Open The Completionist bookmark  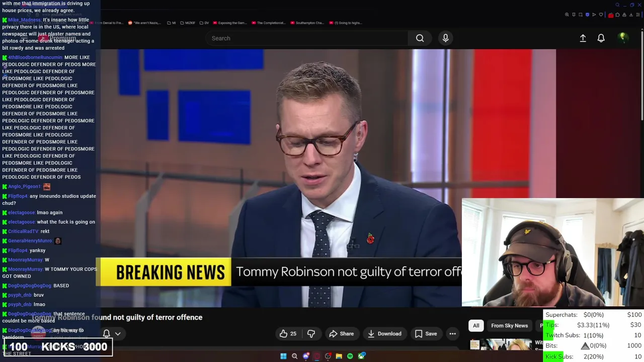coord(268,23)
